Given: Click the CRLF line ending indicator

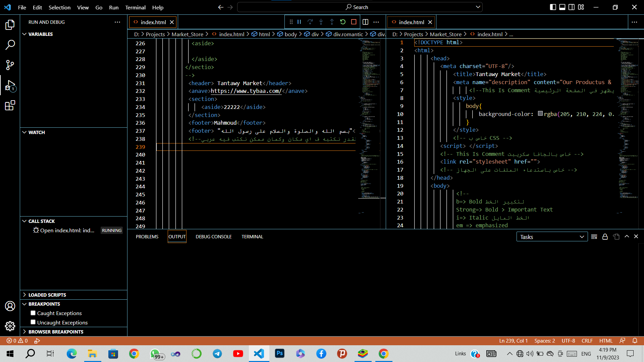Looking at the screenshot, I should pos(587,341).
